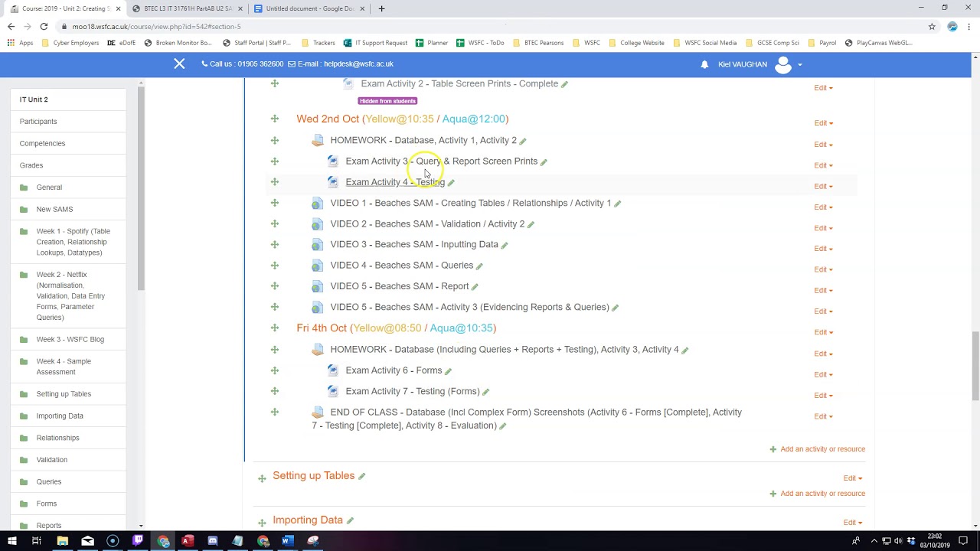980x551 pixels.
Task: Open Edit dropdown for VIDEO 5 Report row
Action: tap(823, 291)
